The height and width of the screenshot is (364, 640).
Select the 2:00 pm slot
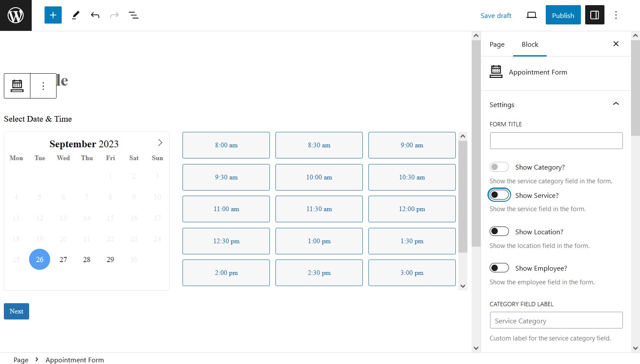tap(226, 273)
